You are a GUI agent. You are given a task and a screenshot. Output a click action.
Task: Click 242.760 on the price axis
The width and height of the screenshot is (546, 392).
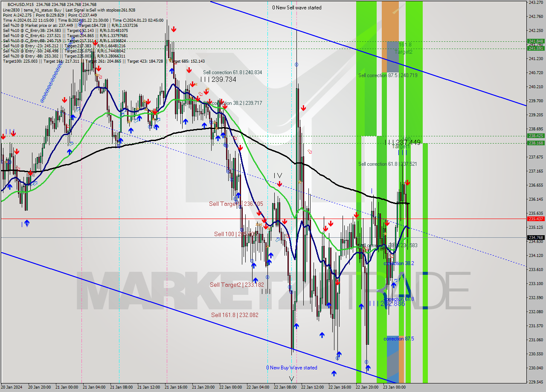tap(535, 17)
